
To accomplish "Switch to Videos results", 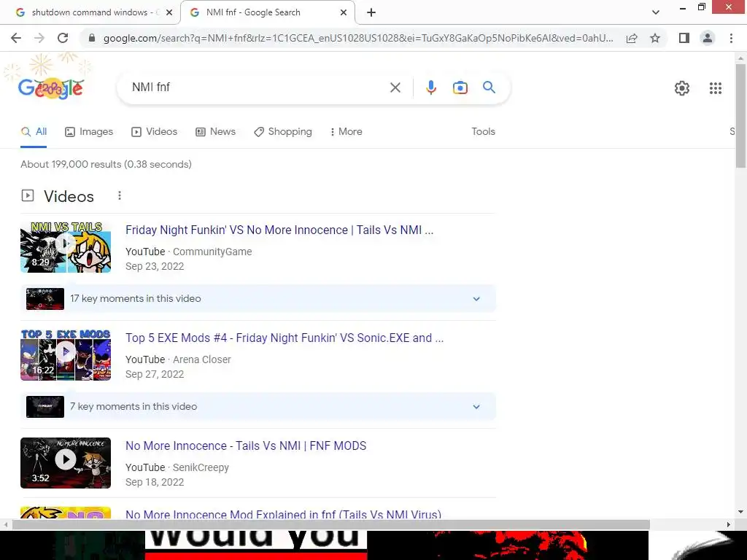I will click(x=155, y=132).
